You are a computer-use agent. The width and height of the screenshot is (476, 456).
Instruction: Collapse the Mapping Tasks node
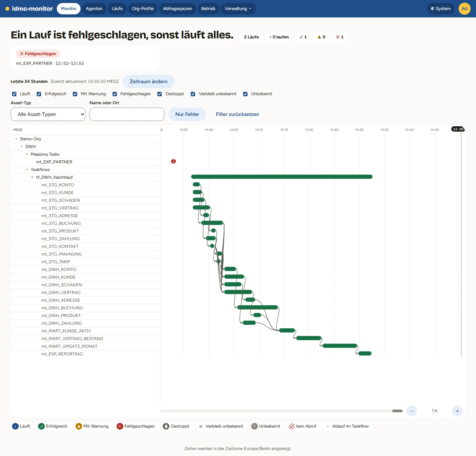(27, 154)
